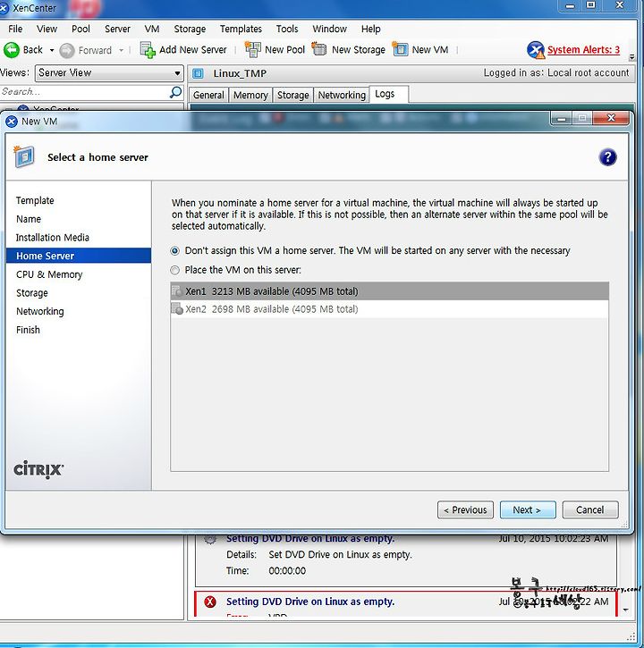Image resolution: width=644 pixels, height=648 pixels.
Task: Click the New VM toolbar icon
Action: 400,49
